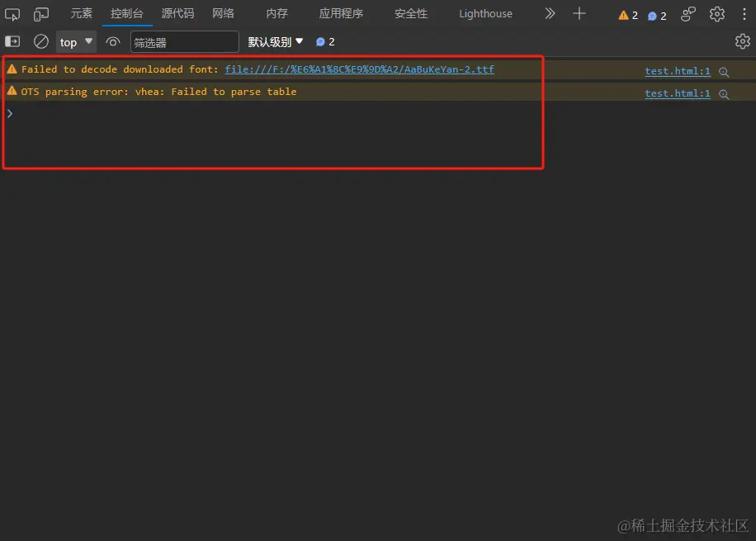
Task: Open the 默认级别 log level dropdown
Action: click(x=276, y=42)
